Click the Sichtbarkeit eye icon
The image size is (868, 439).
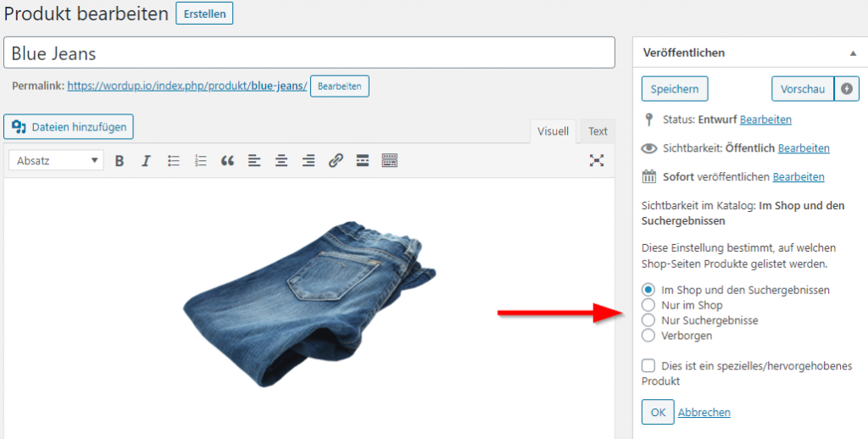(x=648, y=148)
